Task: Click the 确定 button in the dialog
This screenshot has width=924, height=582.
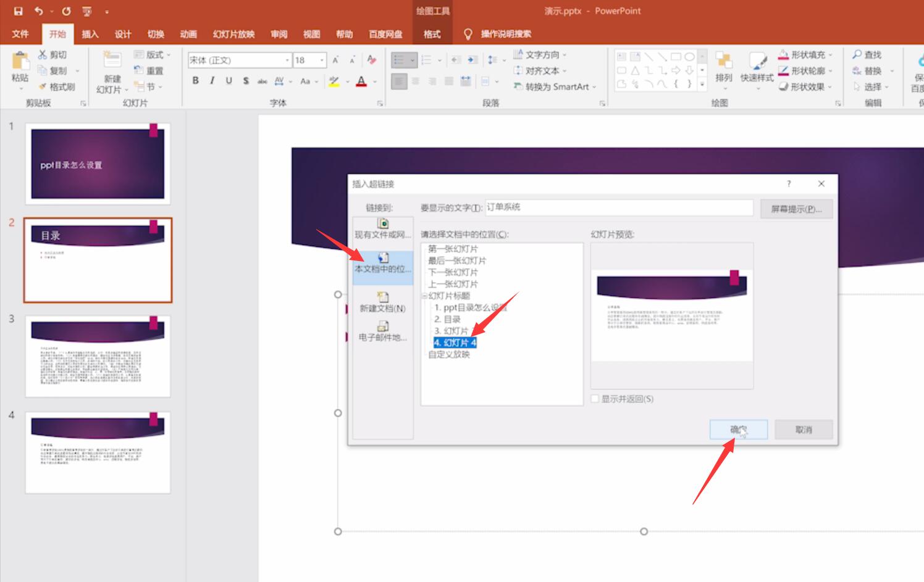Action: [738, 430]
